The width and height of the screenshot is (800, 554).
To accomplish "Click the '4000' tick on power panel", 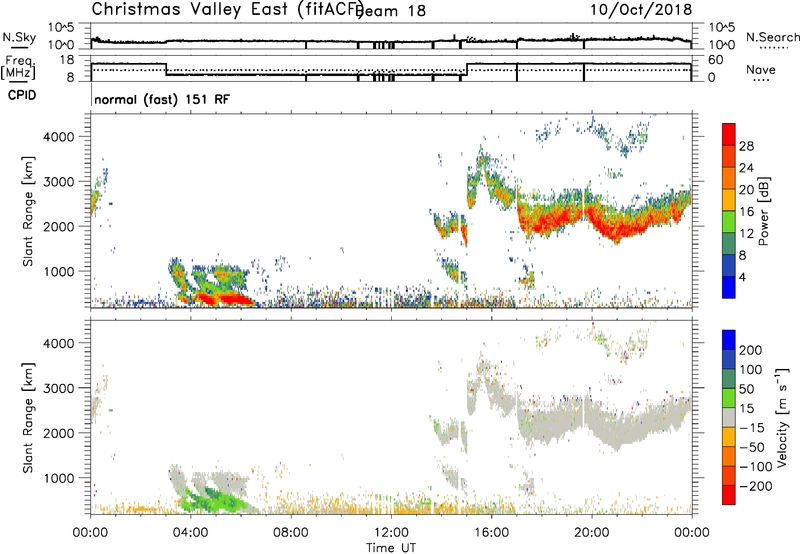I will [x=59, y=137].
